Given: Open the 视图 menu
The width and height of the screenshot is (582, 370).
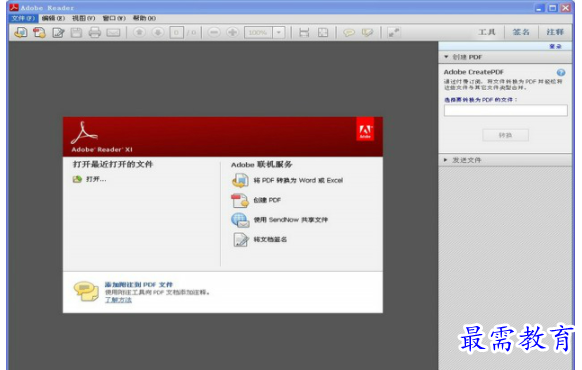Looking at the screenshot, I should point(84,18).
